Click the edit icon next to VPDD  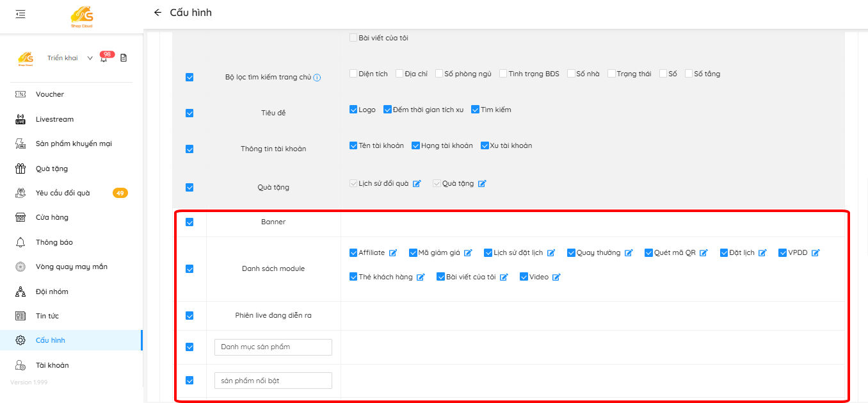point(816,253)
